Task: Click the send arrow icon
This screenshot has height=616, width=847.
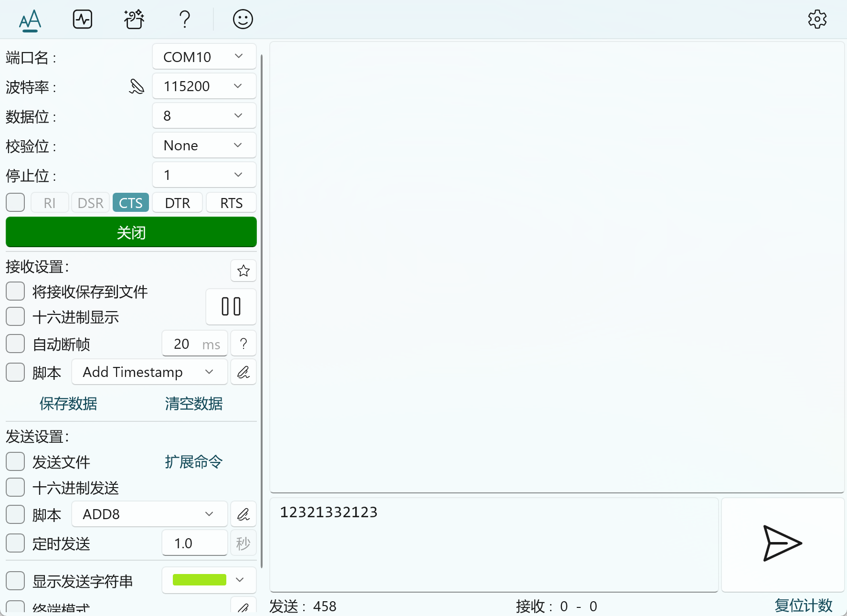Action: click(782, 543)
